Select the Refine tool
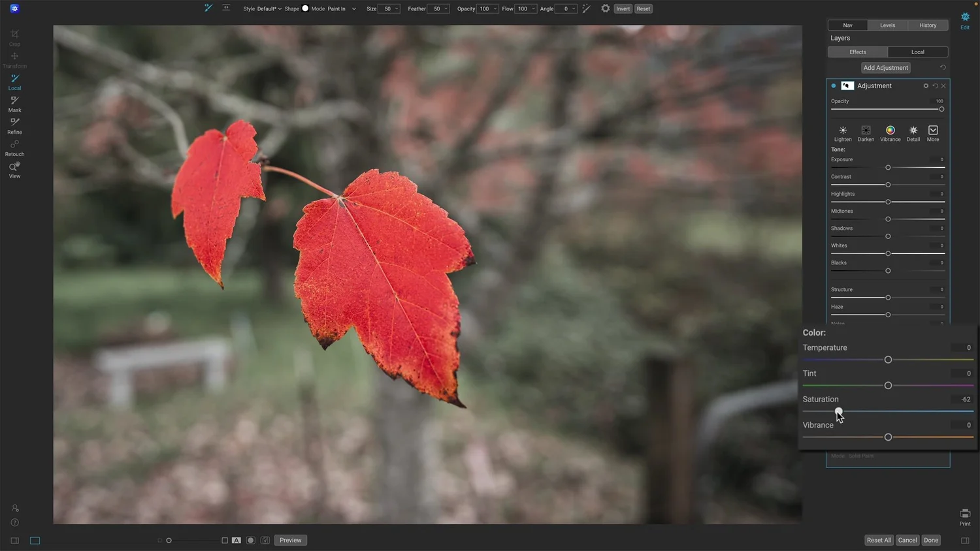Screen dimensions: 980x551 14,125
